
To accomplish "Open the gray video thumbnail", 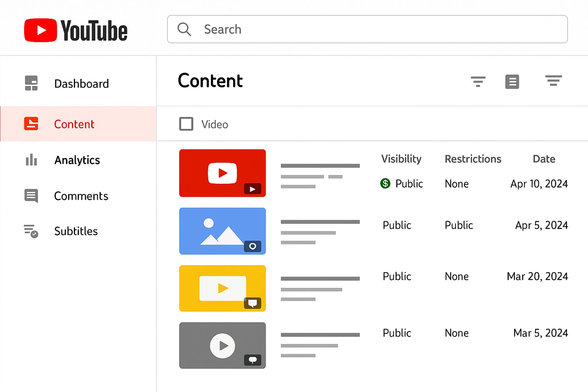I will pyautogui.click(x=222, y=345).
